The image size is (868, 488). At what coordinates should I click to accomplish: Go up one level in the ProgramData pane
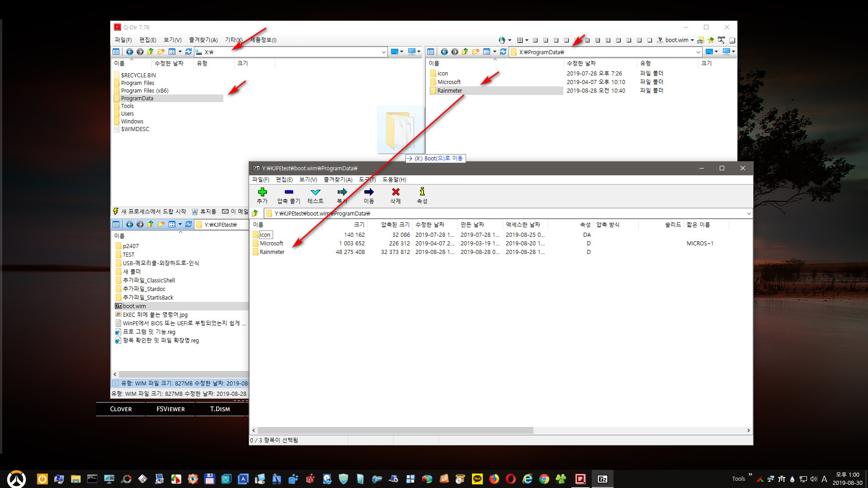(465, 52)
